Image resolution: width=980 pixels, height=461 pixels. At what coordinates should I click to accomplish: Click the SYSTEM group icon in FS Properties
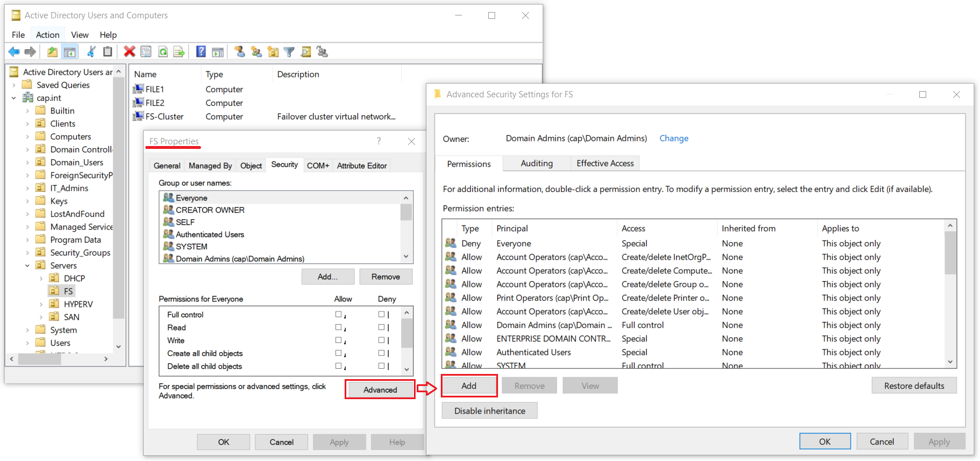pyautogui.click(x=168, y=246)
